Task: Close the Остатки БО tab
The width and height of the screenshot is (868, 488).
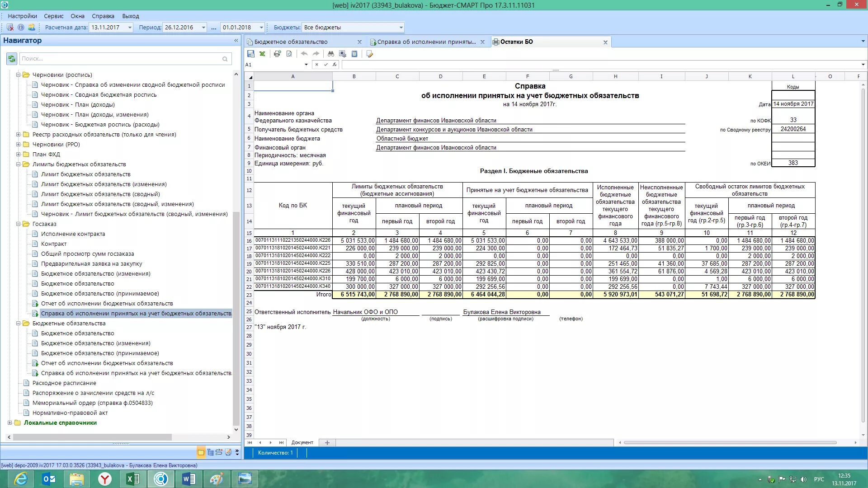Action: (x=605, y=42)
